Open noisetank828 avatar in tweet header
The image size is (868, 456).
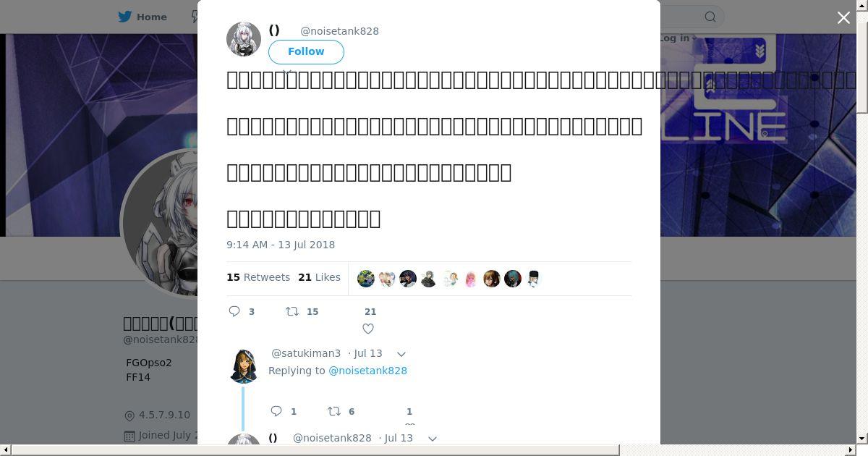point(244,39)
